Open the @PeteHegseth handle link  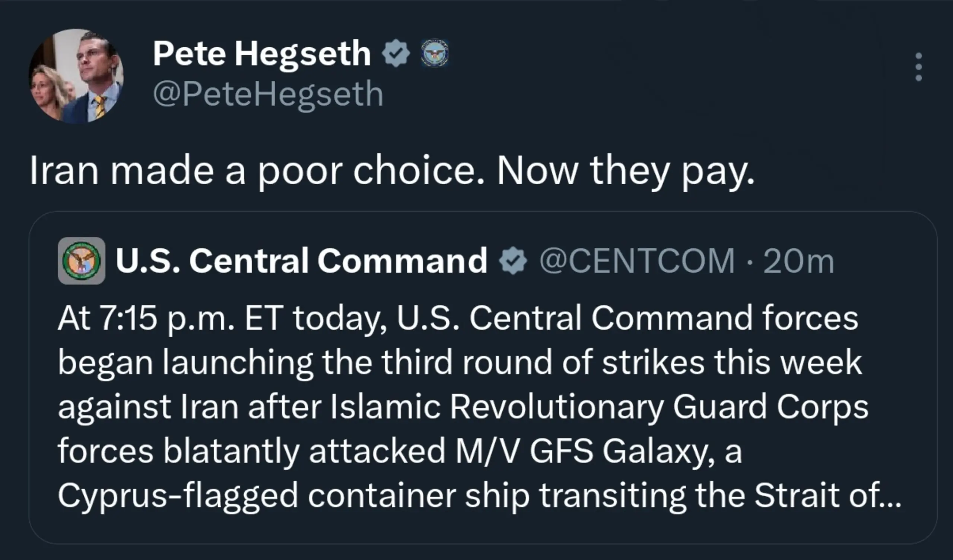tap(268, 94)
